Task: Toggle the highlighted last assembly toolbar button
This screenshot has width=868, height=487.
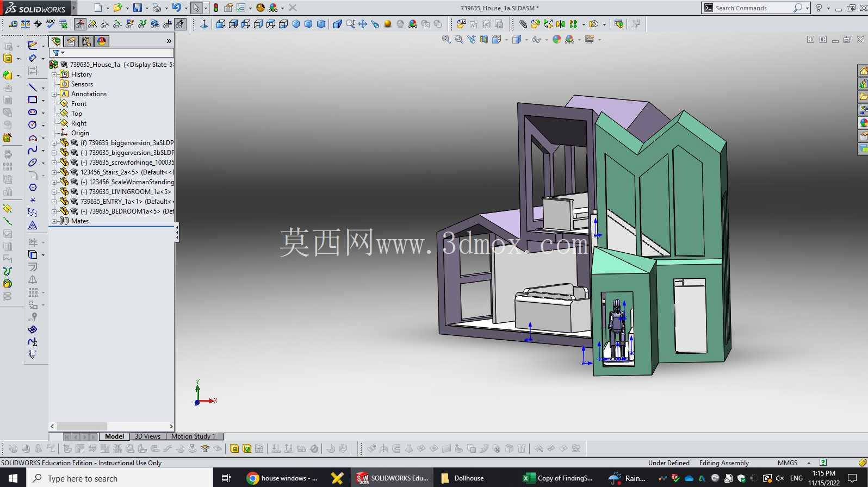Action: click(x=180, y=24)
